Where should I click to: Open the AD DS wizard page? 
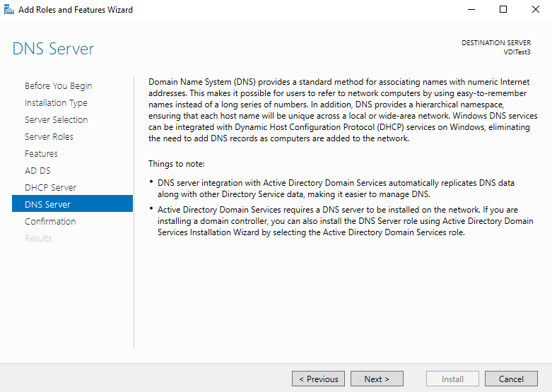click(x=37, y=171)
